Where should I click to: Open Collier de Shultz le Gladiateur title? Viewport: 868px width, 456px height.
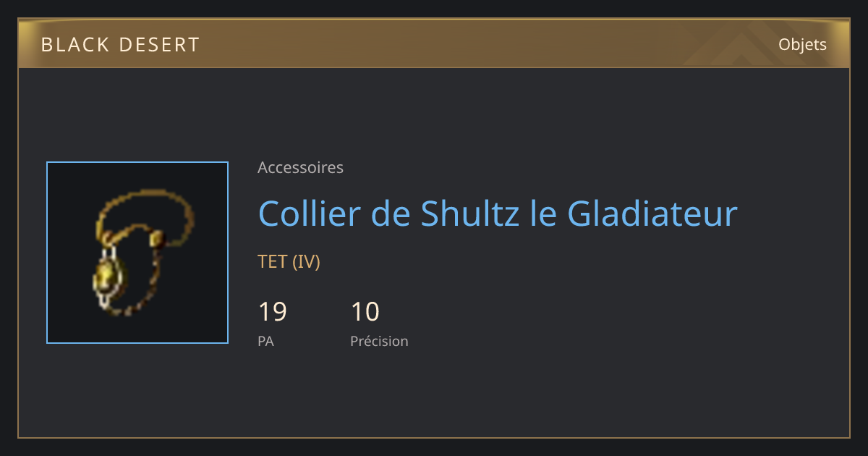click(498, 214)
